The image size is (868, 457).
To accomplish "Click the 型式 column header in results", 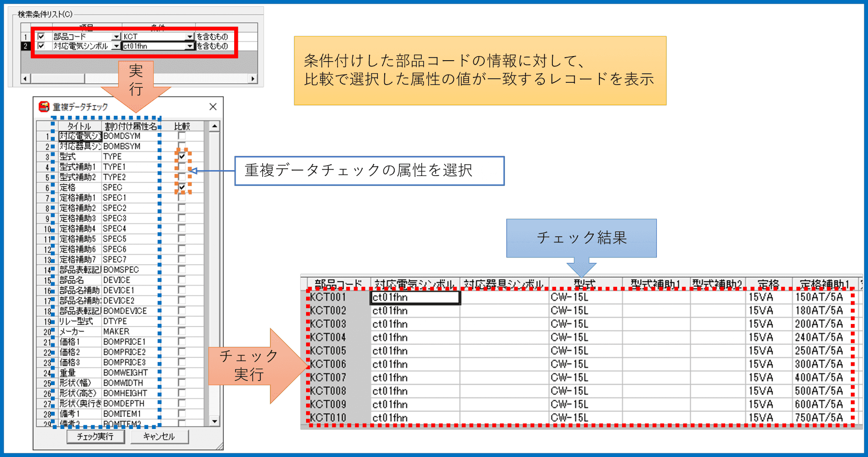I will tap(585, 284).
